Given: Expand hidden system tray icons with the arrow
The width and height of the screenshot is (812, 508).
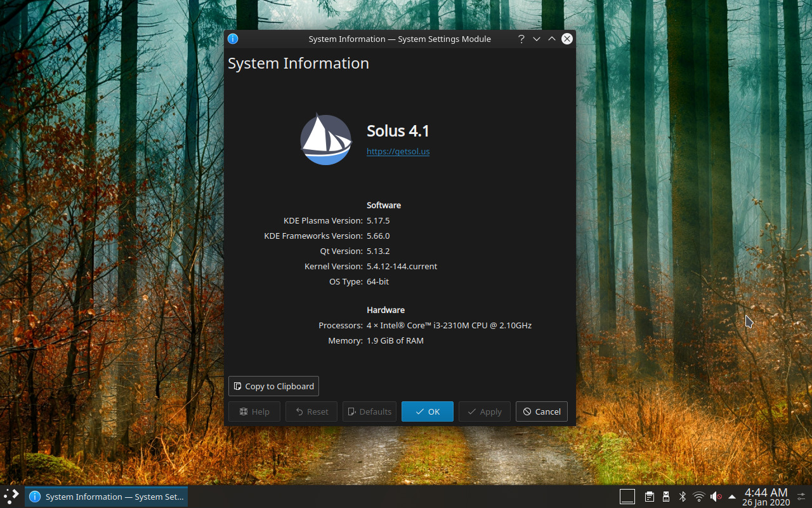Looking at the screenshot, I should pyautogui.click(x=731, y=497).
